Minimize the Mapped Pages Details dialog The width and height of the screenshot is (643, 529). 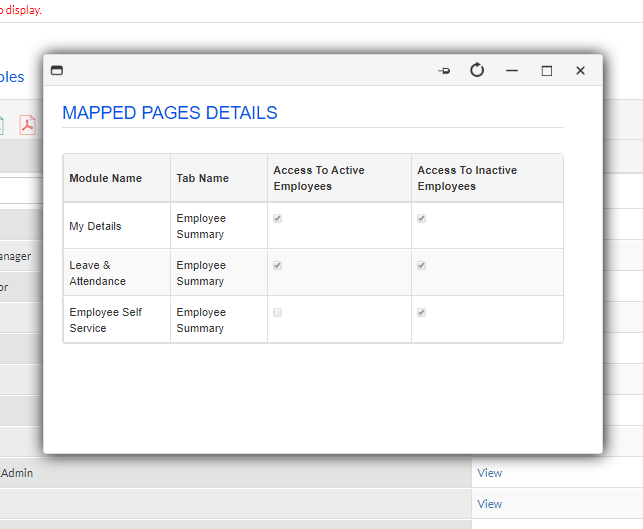(512, 71)
